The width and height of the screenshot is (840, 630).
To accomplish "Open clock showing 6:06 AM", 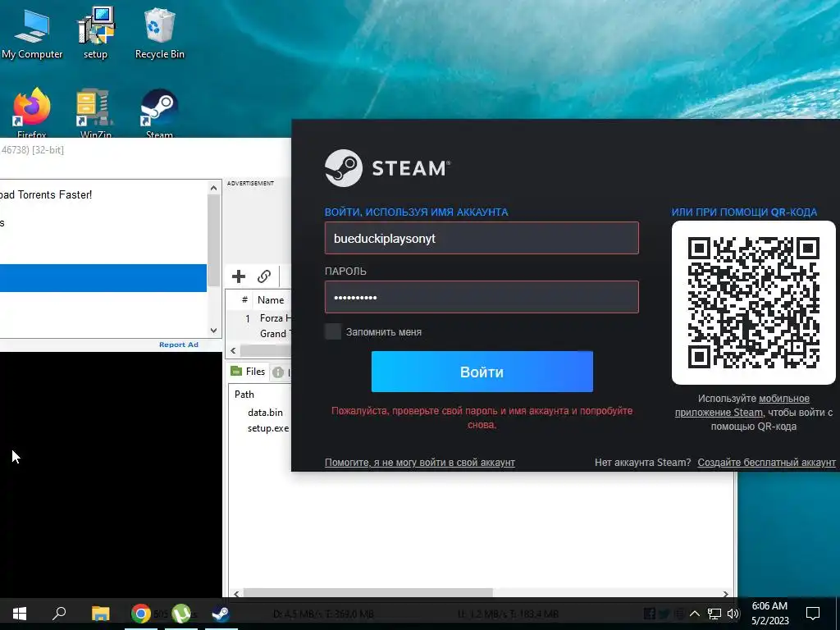I will (x=769, y=614).
